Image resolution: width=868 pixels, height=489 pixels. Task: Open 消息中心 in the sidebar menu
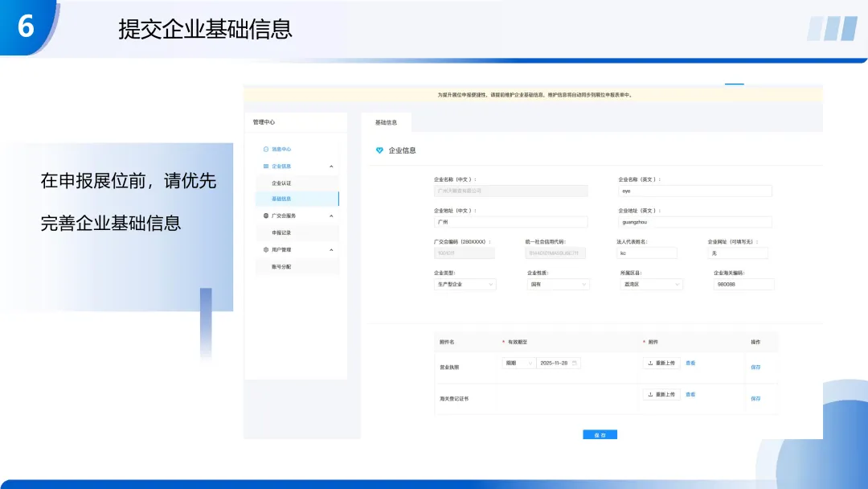(x=281, y=149)
